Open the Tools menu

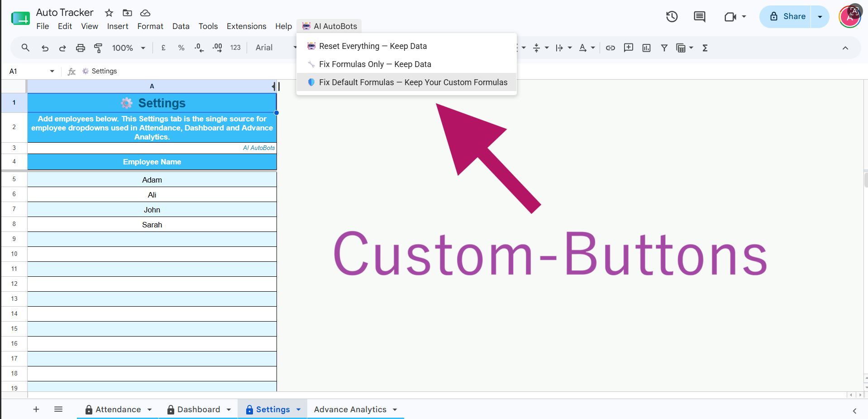[208, 26]
